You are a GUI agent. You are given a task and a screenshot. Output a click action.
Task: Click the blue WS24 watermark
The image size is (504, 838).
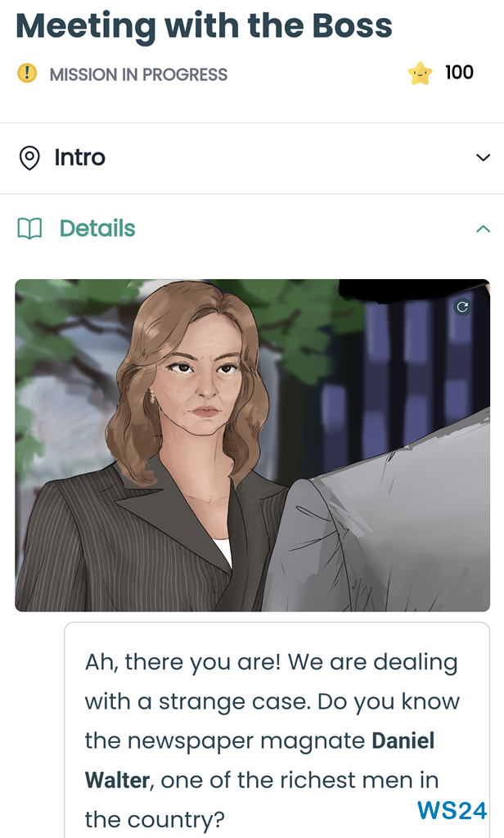pos(452,811)
